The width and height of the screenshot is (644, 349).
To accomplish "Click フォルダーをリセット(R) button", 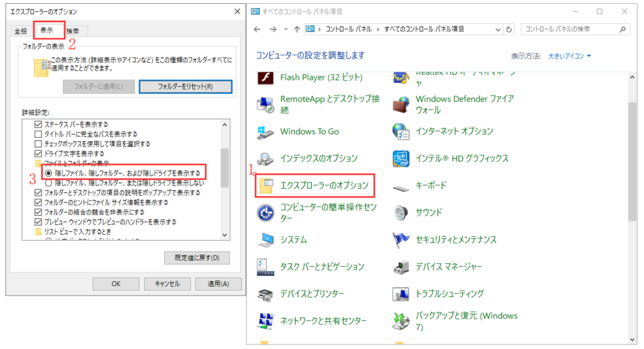I will click(186, 87).
